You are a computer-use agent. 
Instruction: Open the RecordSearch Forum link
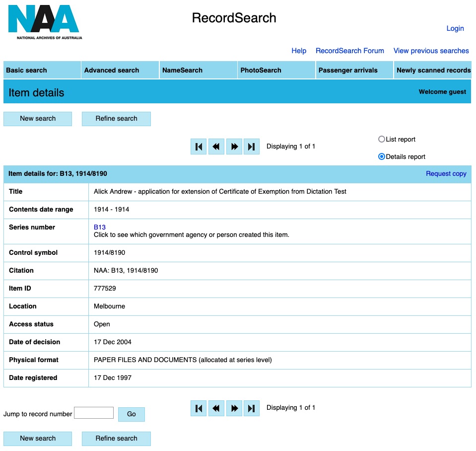350,51
